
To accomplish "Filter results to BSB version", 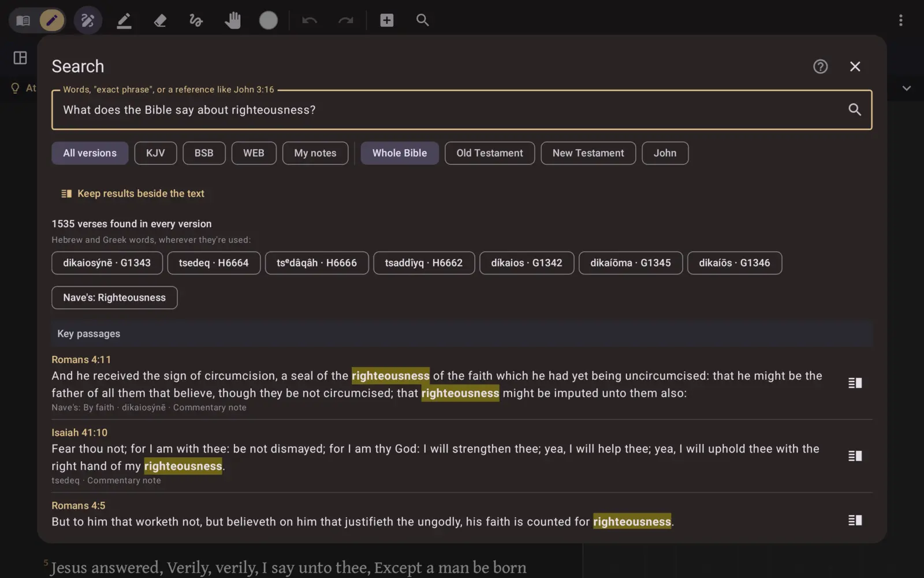I will (x=204, y=153).
